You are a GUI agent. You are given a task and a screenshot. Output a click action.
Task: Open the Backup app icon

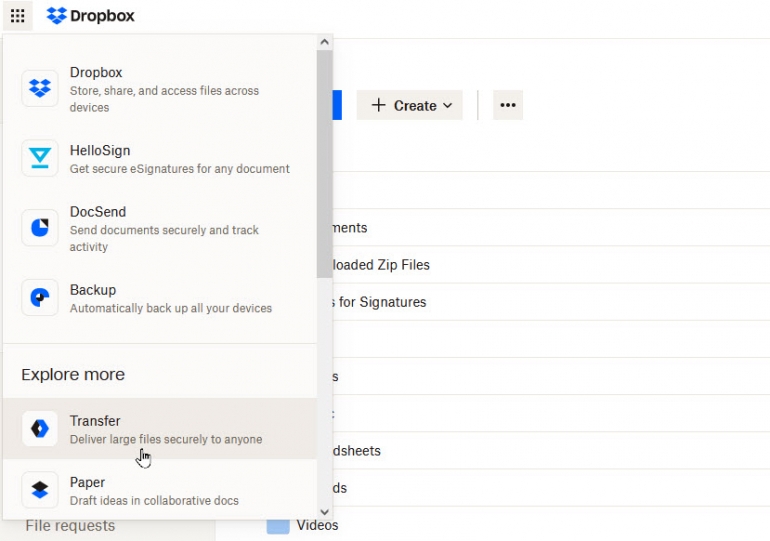tap(40, 298)
